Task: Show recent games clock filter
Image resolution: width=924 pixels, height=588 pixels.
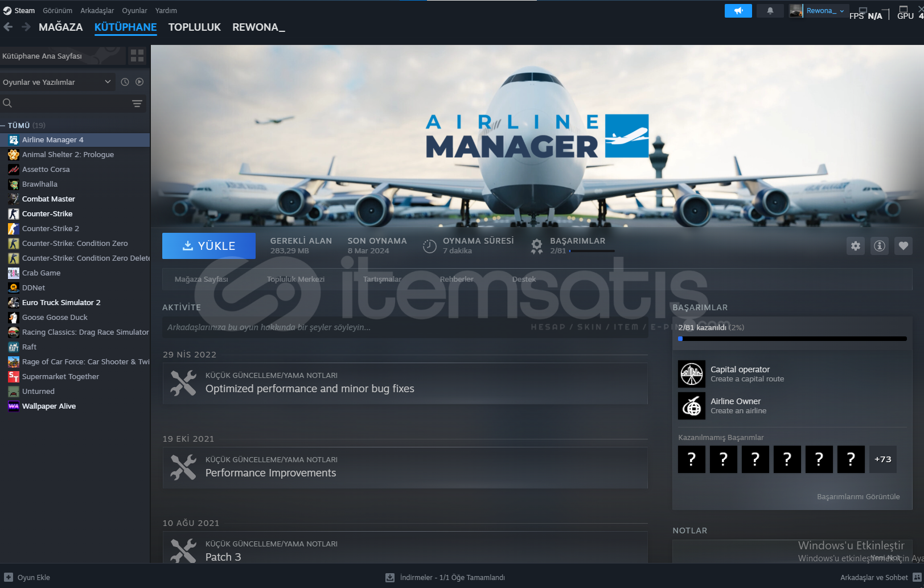Action: pyautogui.click(x=125, y=82)
